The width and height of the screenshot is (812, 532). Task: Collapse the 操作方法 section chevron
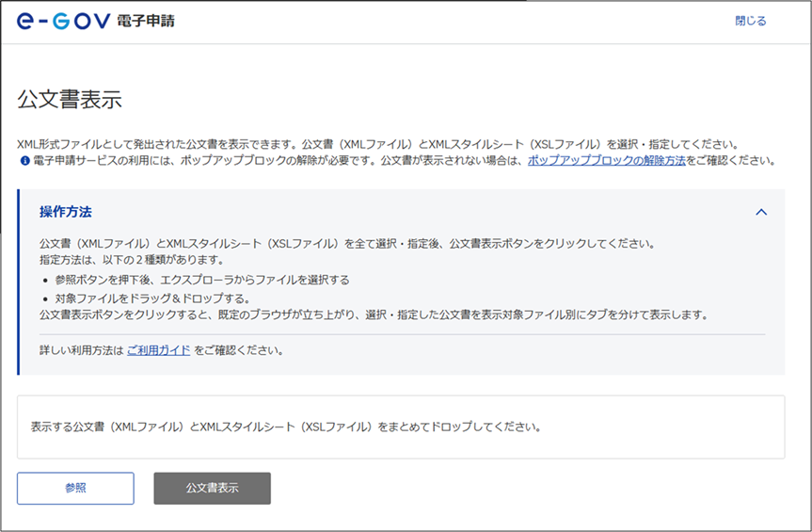[761, 212]
